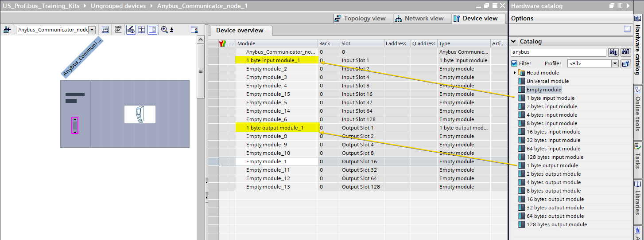
Task: Click the Output Slot 16 cell
Action: click(361, 161)
